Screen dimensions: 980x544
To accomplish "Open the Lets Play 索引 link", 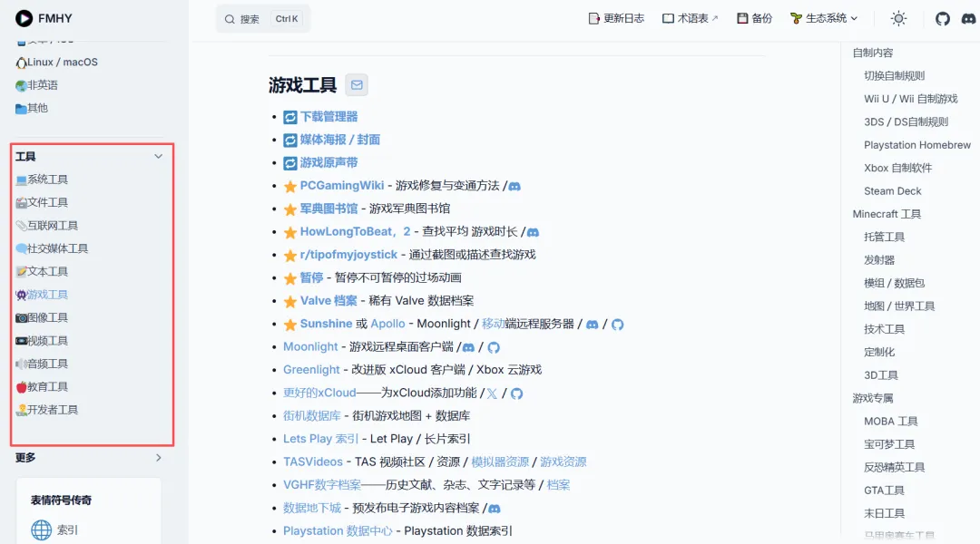I will [320, 439].
